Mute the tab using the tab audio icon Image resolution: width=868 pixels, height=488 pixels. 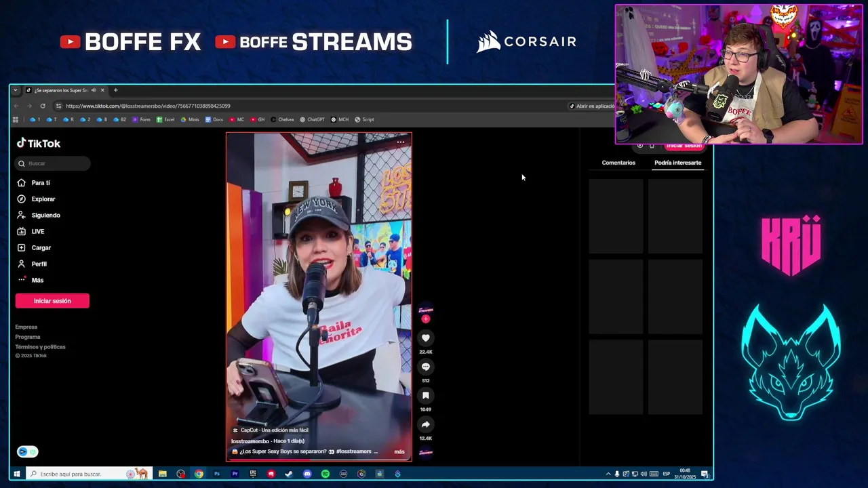tap(95, 90)
